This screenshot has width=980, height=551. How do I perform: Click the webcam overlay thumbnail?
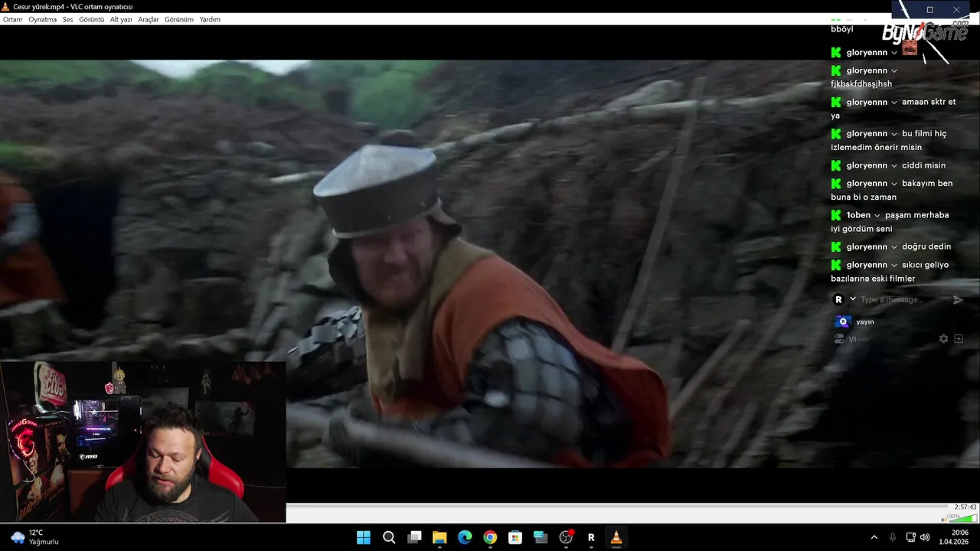click(143, 442)
